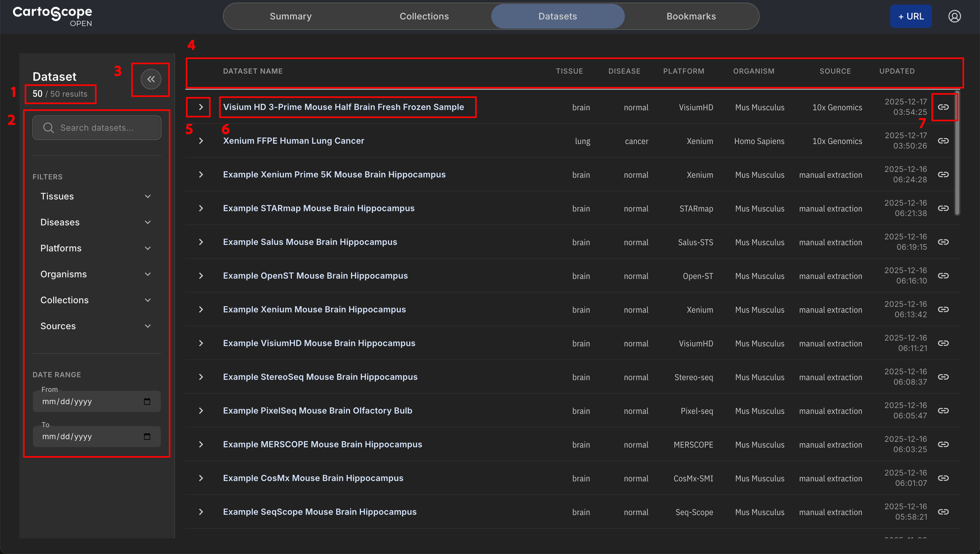This screenshot has height=554, width=980.
Task: Open calendar picker in To date field
Action: pos(147,436)
